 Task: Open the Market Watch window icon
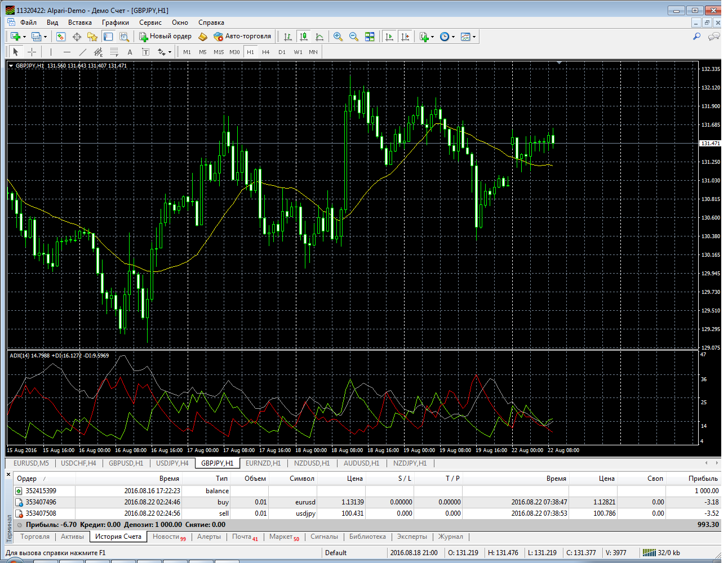[61, 37]
